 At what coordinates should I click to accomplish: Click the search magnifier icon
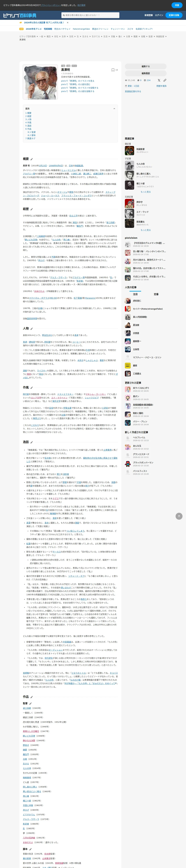click(x=63, y=15)
